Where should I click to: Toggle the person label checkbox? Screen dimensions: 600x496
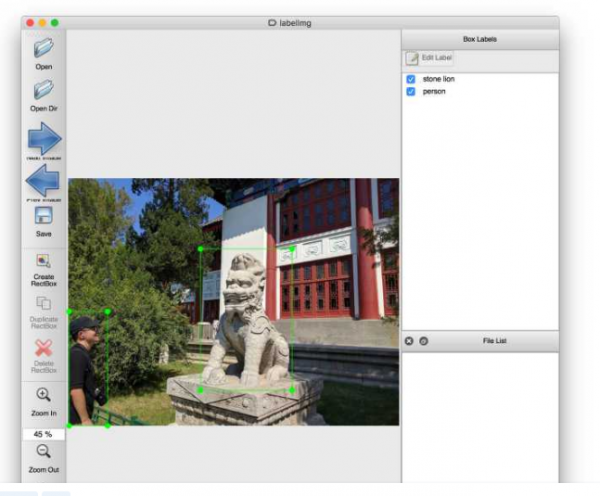411,92
